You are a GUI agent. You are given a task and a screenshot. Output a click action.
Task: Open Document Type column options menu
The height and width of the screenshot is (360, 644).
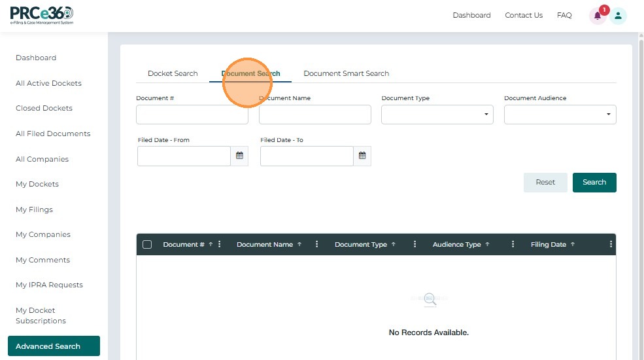coord(415,244)
